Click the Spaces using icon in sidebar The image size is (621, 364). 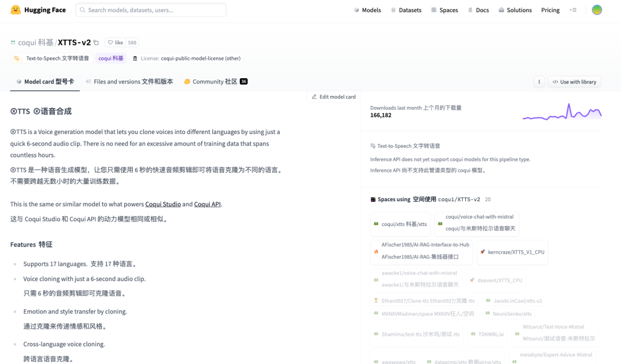[x=373, y=199]
